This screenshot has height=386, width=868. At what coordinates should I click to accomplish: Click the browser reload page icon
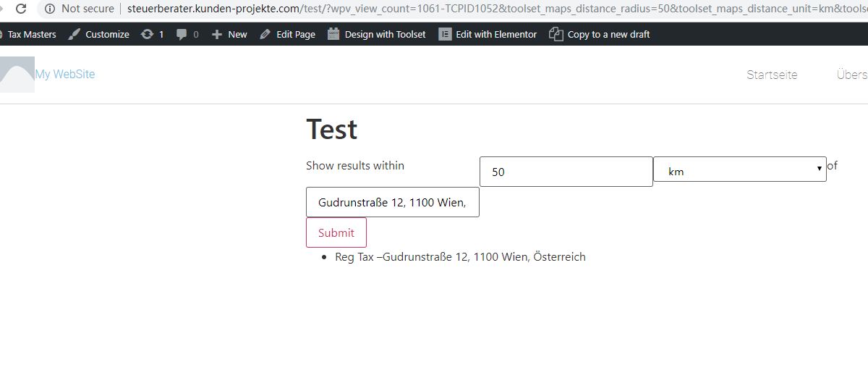coord(21,9)
